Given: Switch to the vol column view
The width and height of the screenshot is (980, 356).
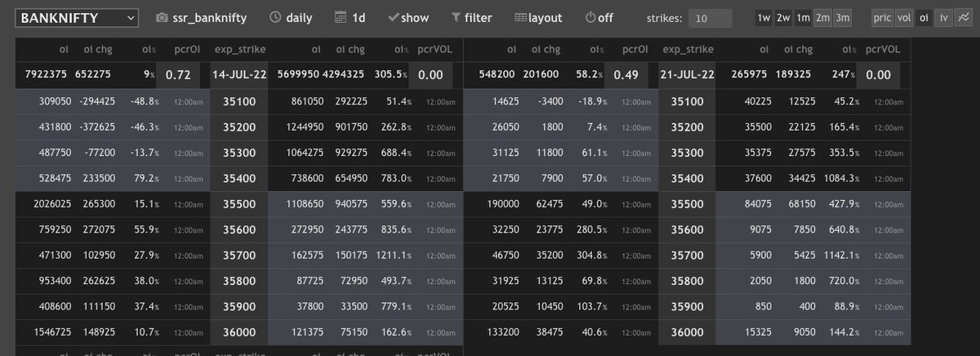Looking at the screenshot, I should coord(904,18).
